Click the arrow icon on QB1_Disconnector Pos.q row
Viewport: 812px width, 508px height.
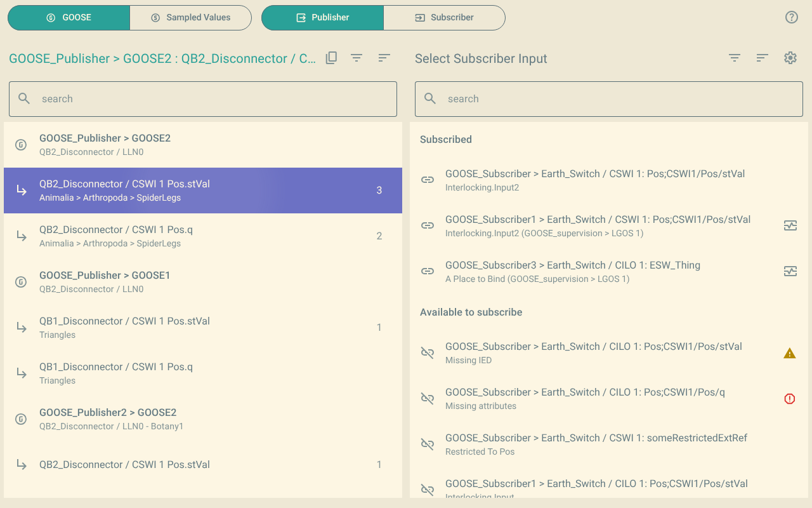[x=22, y=373]
